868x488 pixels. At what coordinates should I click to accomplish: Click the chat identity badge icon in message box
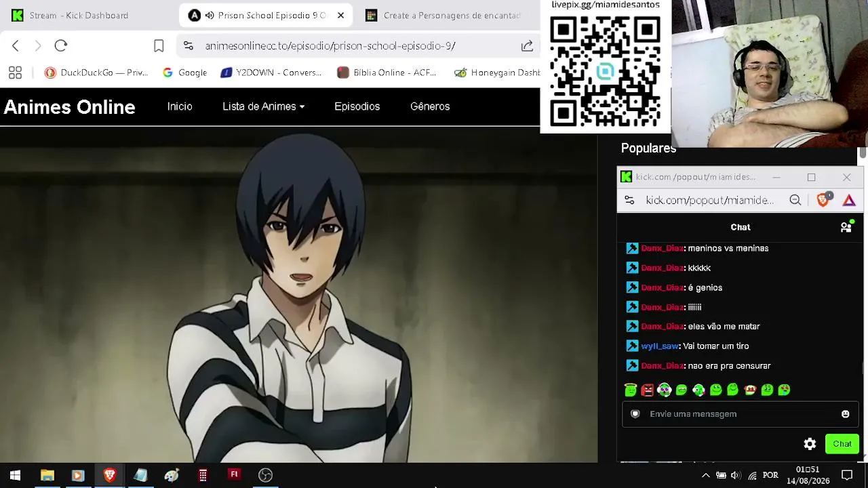pos(635,413)
